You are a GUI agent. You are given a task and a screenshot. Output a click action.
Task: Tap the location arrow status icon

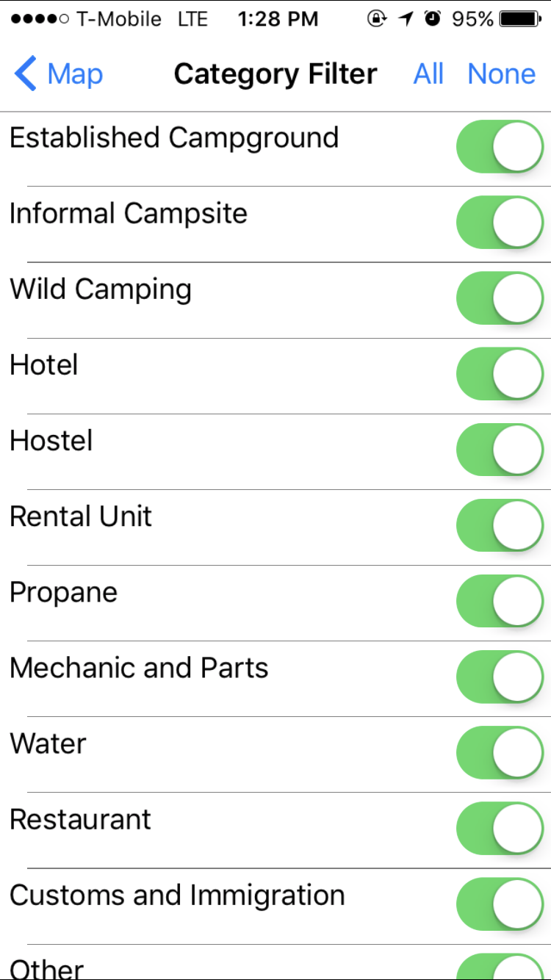406,20
